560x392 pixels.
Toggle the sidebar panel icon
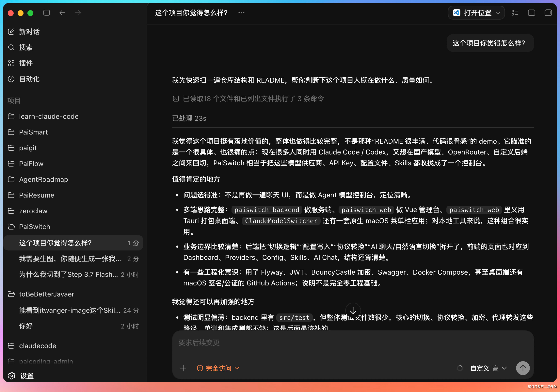coord(47,13)
